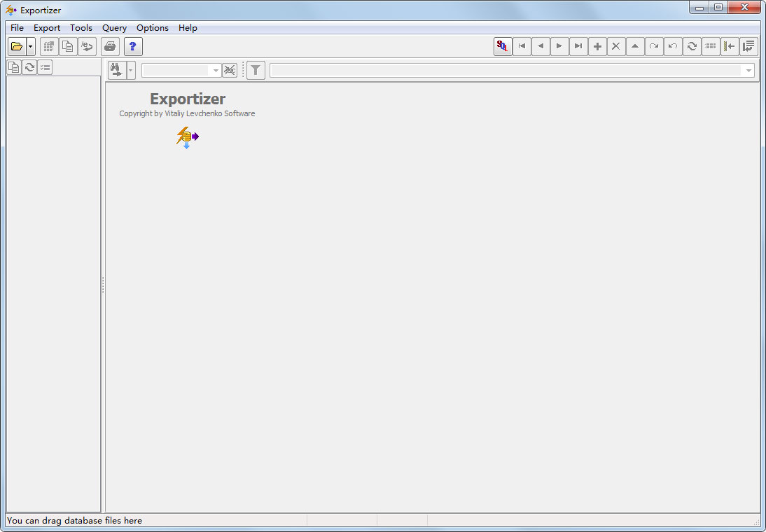
Task: Navigate to the last record
Action: coord(578,45)
